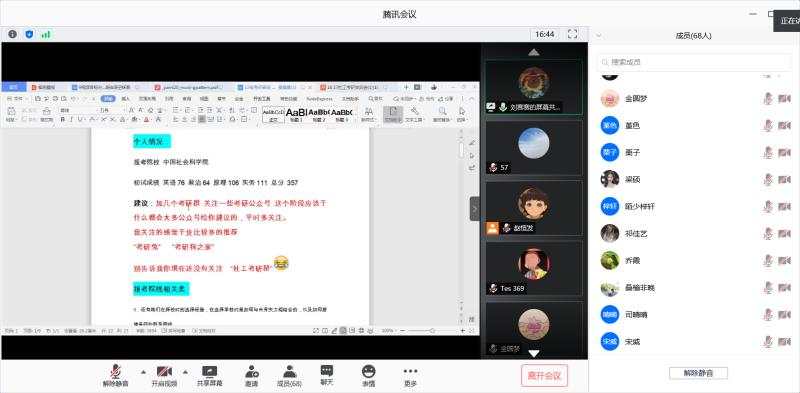Check the green network signal icon
The image size is (800, 393).
pos(46,34)
